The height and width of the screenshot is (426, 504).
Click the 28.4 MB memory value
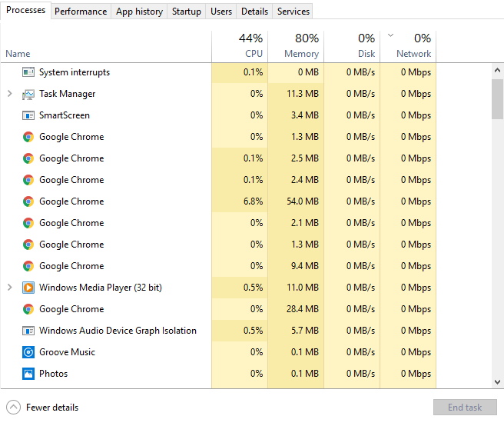[303, 309]
